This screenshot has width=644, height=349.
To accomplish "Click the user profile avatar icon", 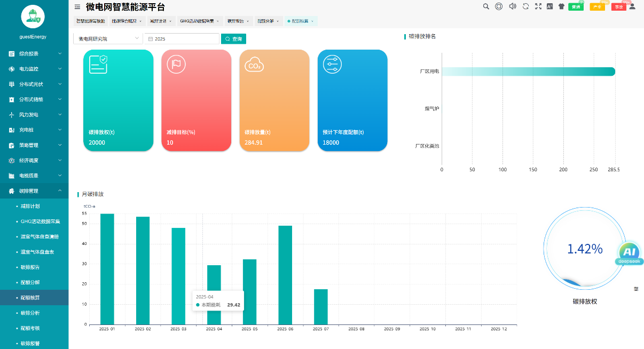I will pyautogui.click(x=632, y=6).
